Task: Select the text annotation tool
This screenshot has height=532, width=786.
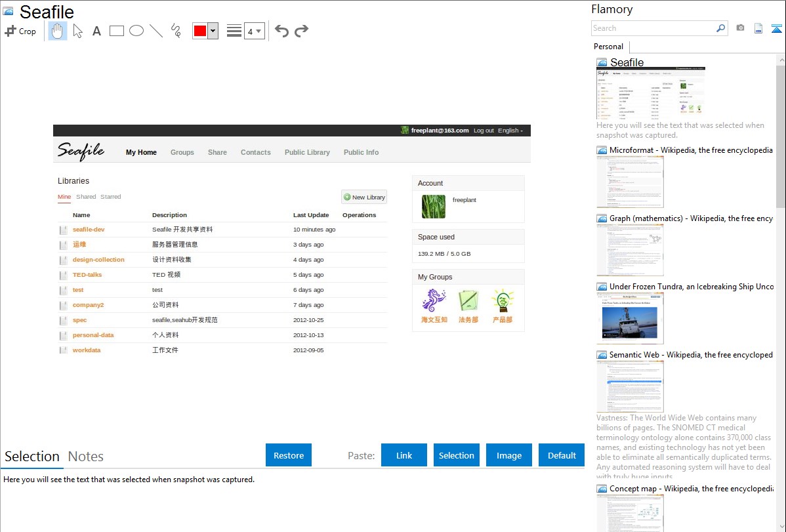Action: 96,31
